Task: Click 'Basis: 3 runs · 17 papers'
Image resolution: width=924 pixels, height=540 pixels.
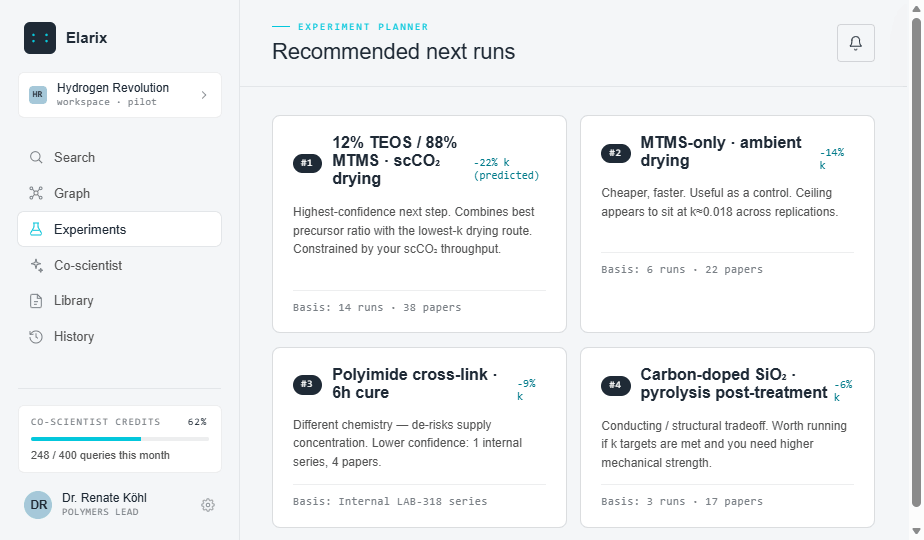Action: [x=682, y=501]
